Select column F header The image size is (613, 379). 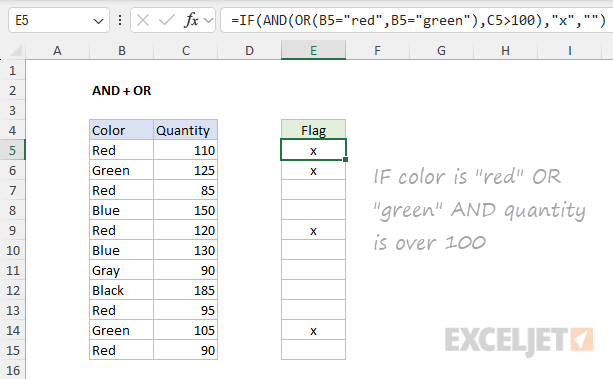click(x=377, y=50)
